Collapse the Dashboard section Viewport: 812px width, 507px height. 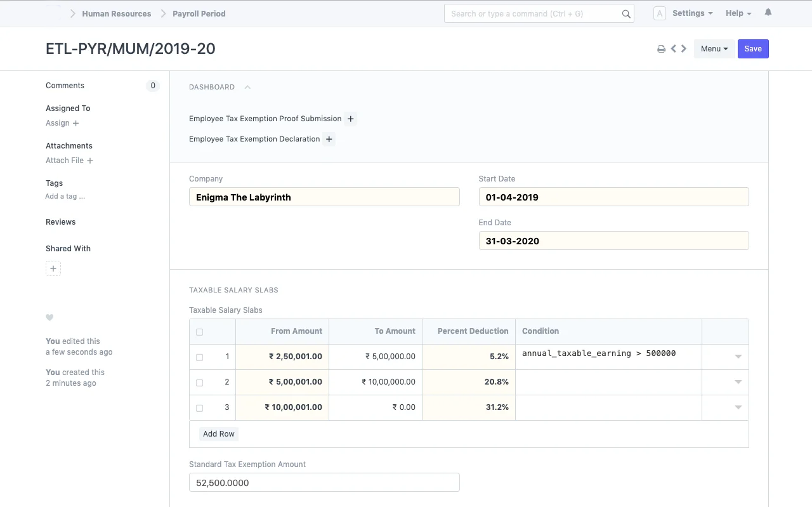[247, 88]
